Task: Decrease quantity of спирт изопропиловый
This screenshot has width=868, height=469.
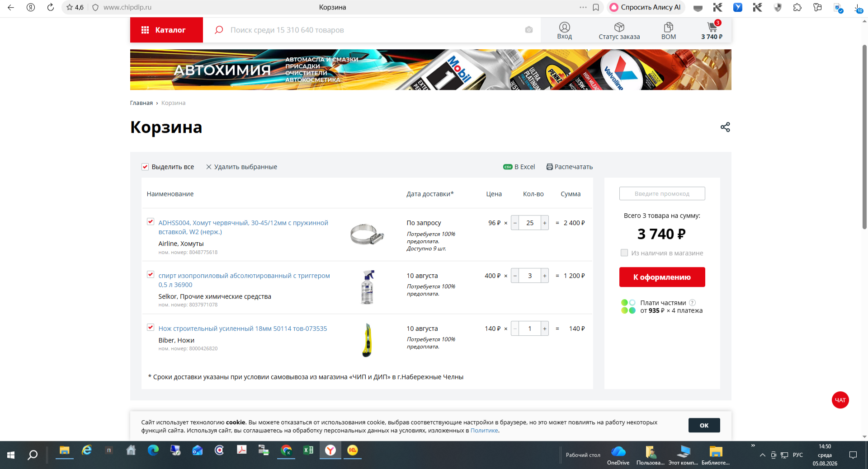Action: pyautogui.click(x=515, y=276)
